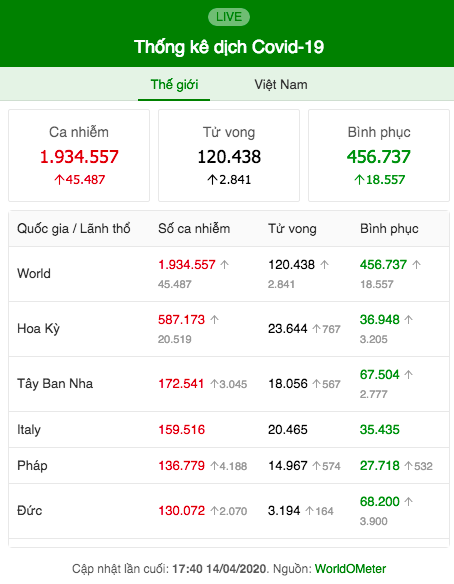This screenshot has height=584, width=454.
Task: Open the WorldOMeter source link
Action: [350, 569]
